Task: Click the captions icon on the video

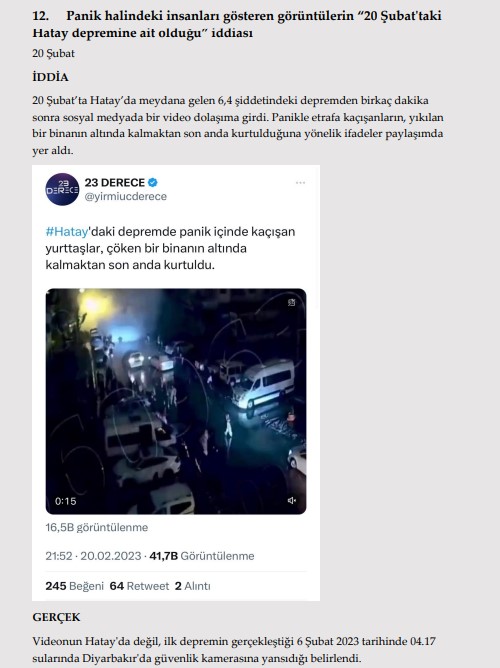Action: (x=292, y=302)
